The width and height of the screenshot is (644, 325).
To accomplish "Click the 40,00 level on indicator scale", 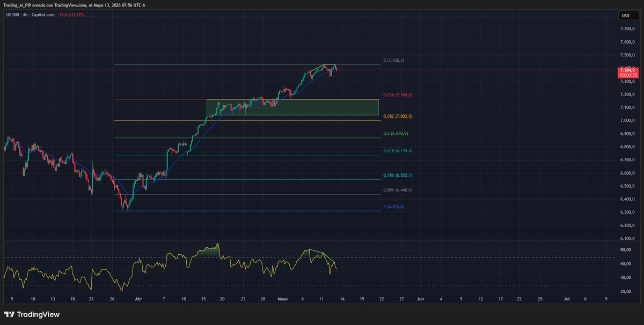I will [x=625, y=278].
